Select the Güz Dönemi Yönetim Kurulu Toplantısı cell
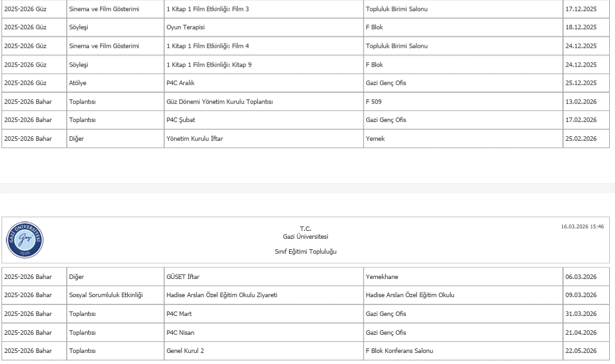This screenshot has height=364, width=615. [x=220, y=102]
